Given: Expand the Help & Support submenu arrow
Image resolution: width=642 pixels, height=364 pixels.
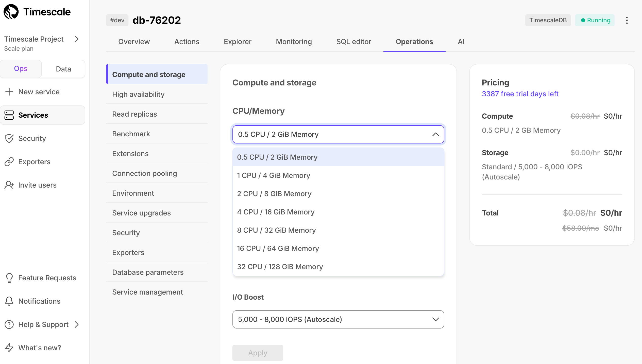Looking at the screenshot, I should click(77, 324).
